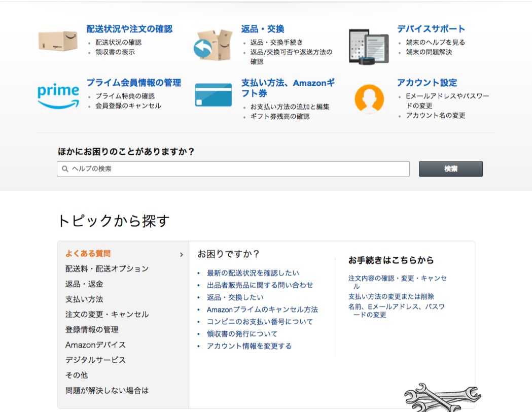
Task: Open アカウント情報を変更する link
Action: tap(250, 346)
